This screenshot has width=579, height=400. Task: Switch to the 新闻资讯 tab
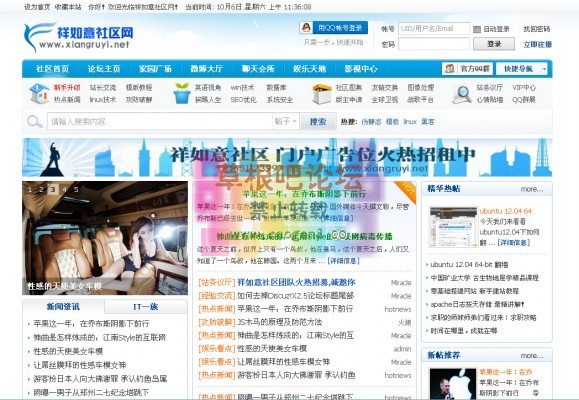(63, 307)
